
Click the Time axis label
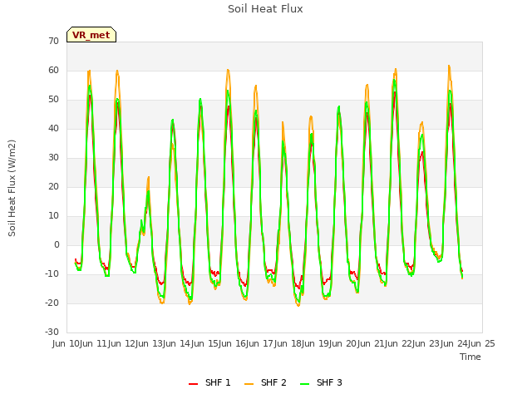click(470, 357)
